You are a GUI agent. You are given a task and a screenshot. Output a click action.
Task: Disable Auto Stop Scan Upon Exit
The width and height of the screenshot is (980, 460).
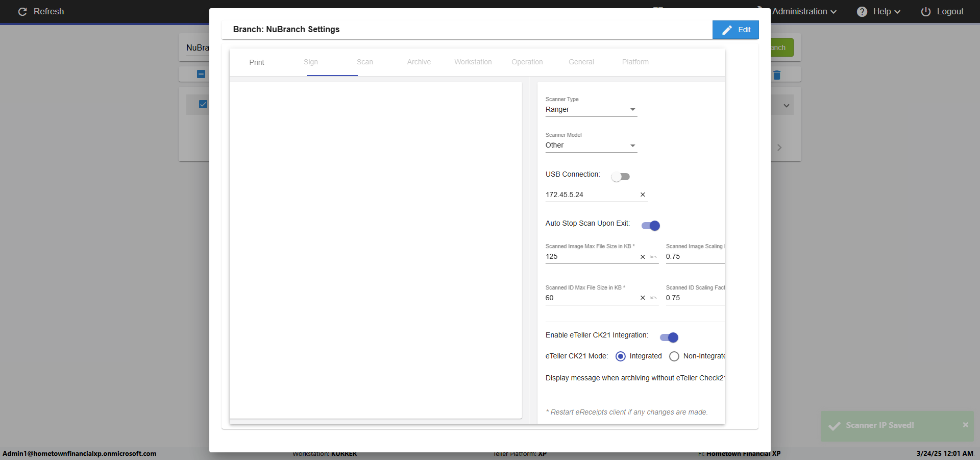pos(651,226)
